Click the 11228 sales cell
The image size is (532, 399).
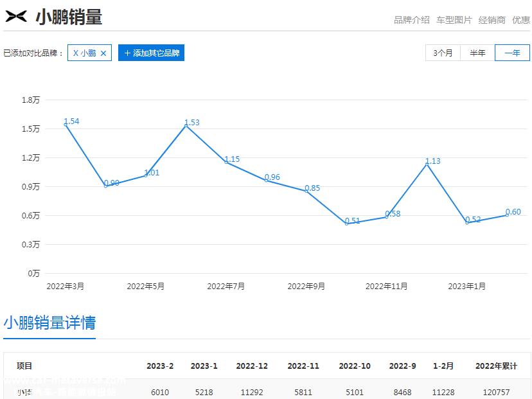point(443,392)
